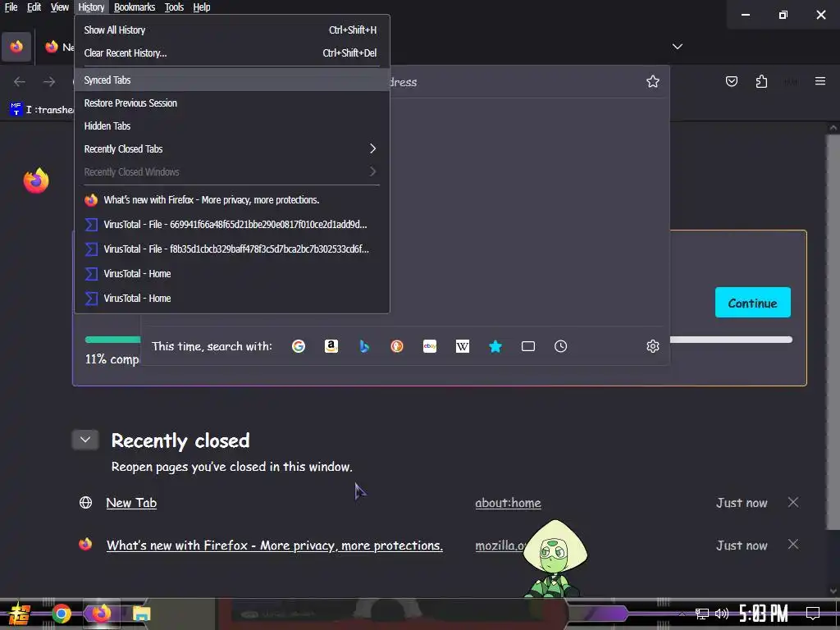Search this time with Google icon

[x=299, y=347]
